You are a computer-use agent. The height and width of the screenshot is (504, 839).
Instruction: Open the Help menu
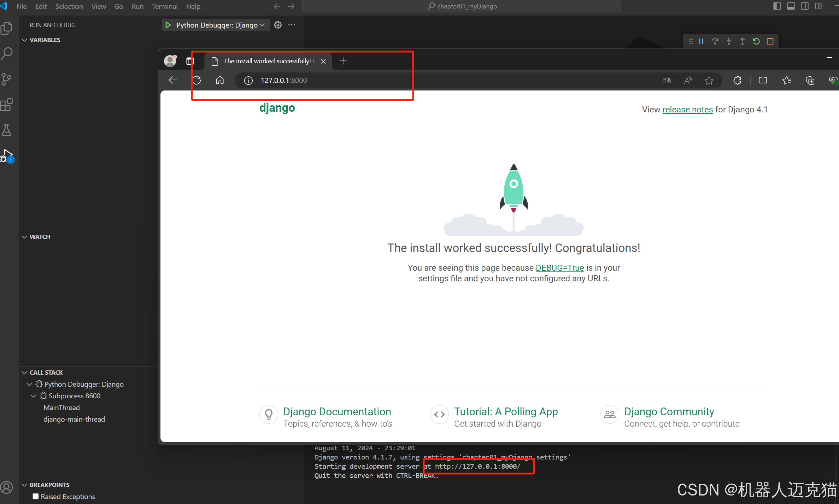point(193,6)
